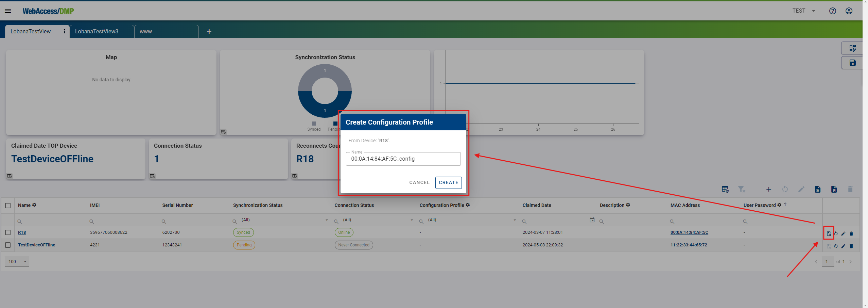Open the TEST organization dropdown
This screenshot has width=868, height=308.
[x=803, y=11]
